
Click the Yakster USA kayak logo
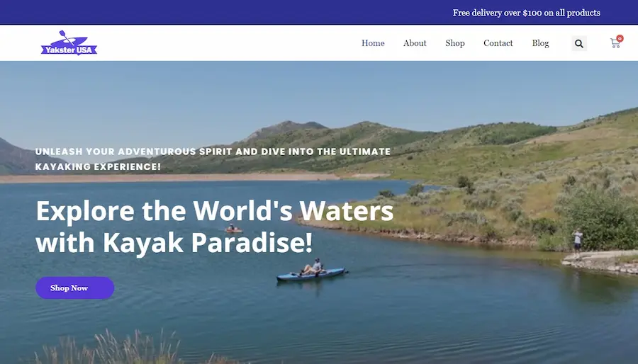[69, 43]
